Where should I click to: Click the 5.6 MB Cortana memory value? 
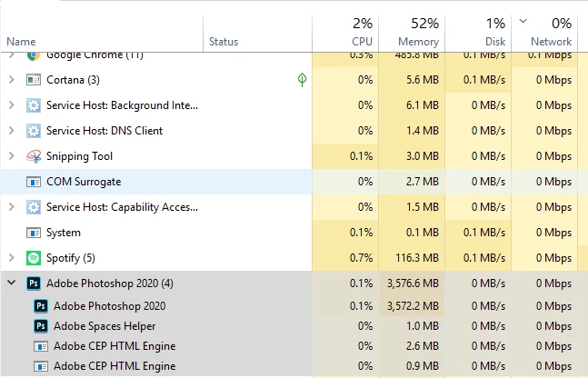point(423,80)
